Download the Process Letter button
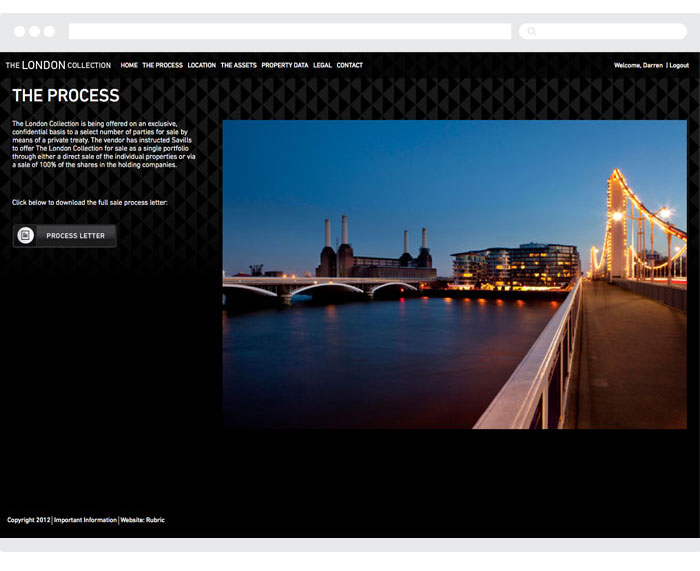The width and height of the screenshot is (700, 571). click(x=65, y=236)
